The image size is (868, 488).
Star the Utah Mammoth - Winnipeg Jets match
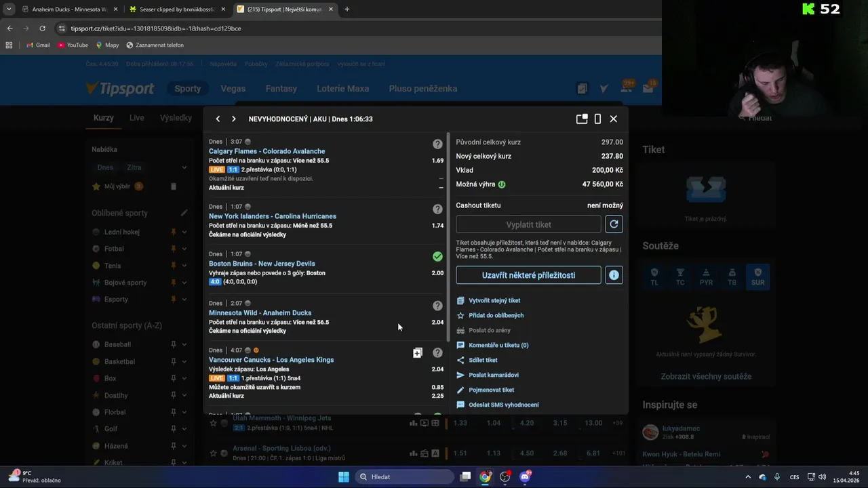213,423
